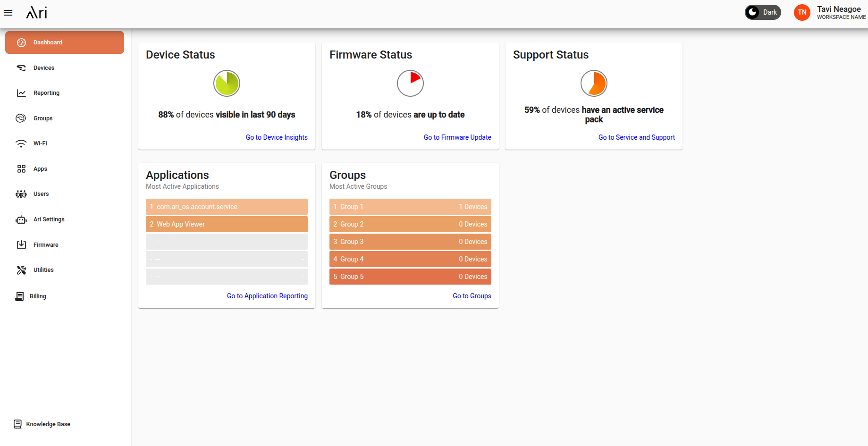868x446 pixels.
Task: Select the com.ari_os.account.service application row
Action: (227, 207)
